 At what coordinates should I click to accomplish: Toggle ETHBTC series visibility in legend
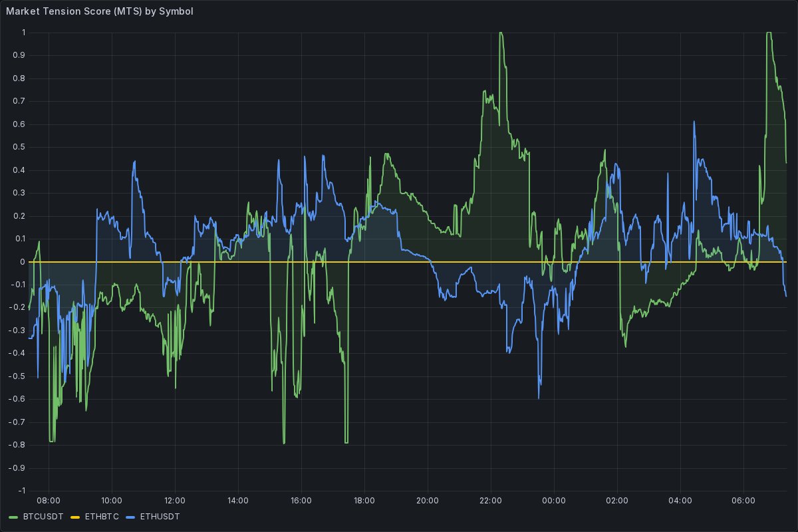click(102, 517)
